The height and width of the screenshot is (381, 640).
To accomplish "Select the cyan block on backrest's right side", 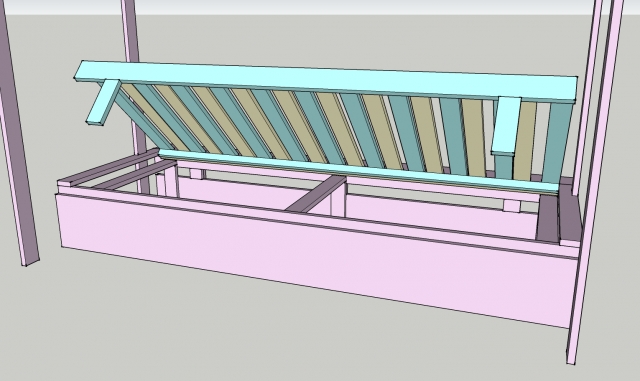I will click(506, 126).
